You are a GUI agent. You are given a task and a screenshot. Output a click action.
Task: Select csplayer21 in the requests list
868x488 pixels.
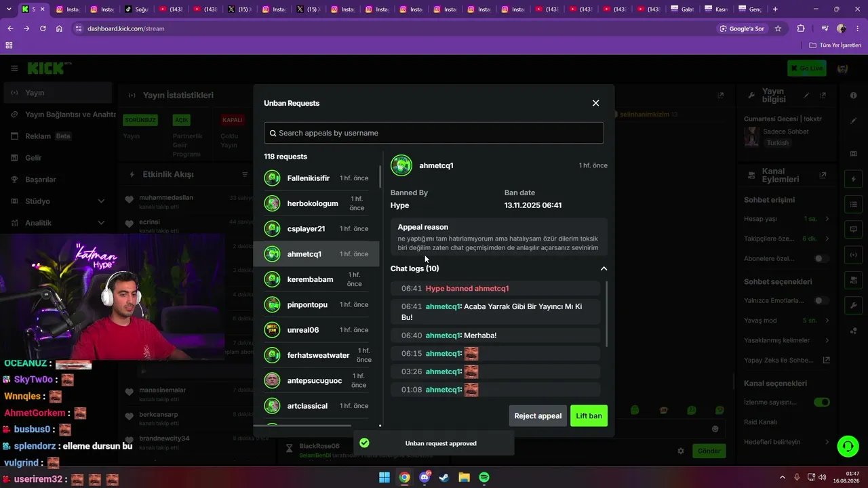(316, 229)
